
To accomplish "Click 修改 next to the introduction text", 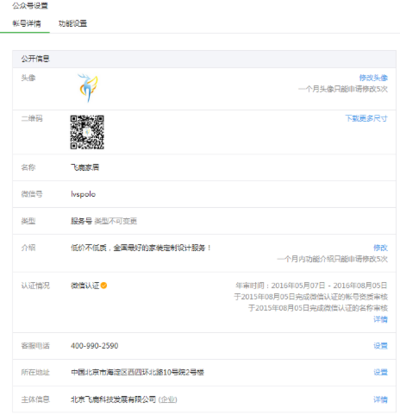I will (380, 248).
